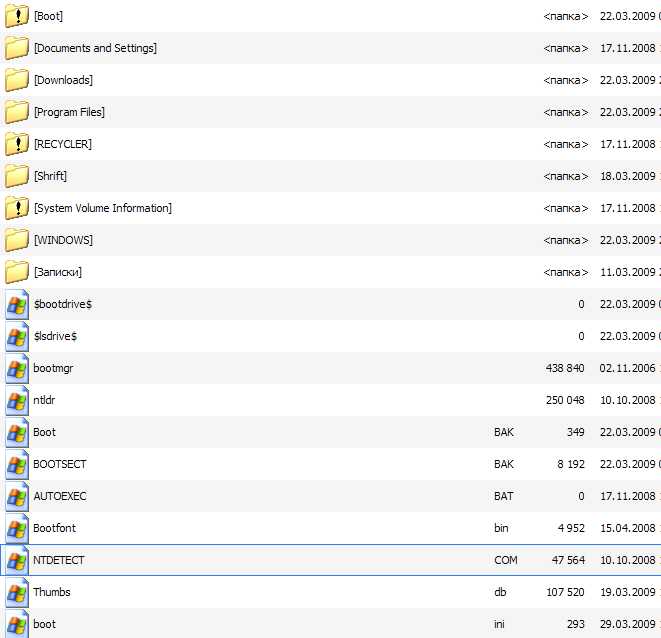The height and width of the screenshot is (638, 661).
Task: Click the <папка> label of Downloads row
Action: tap(566, 80)
